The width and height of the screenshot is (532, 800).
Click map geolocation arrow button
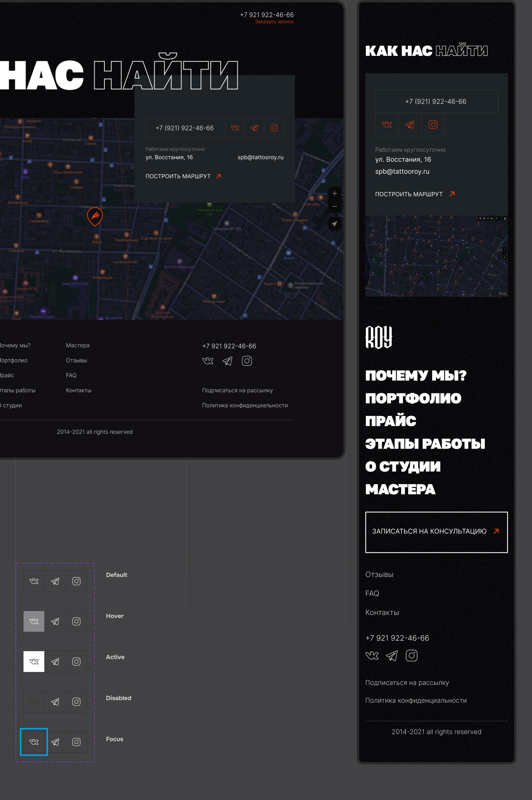[335, 224]
